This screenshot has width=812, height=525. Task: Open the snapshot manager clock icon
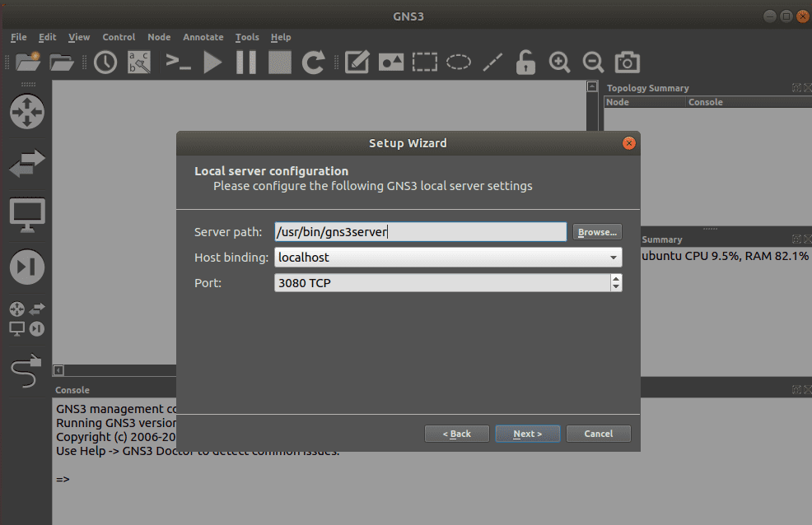pyautogui.click(x=105, y=63)
